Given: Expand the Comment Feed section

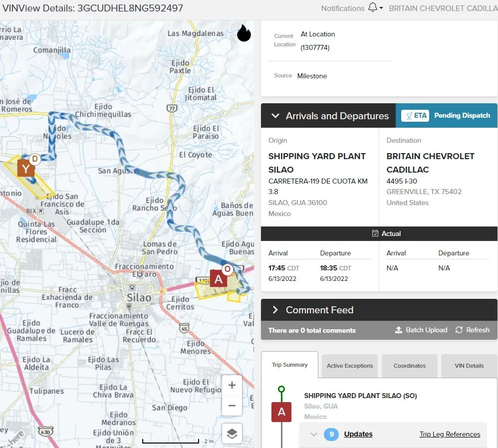Looking at the screenshot, I should click(275, 310).
